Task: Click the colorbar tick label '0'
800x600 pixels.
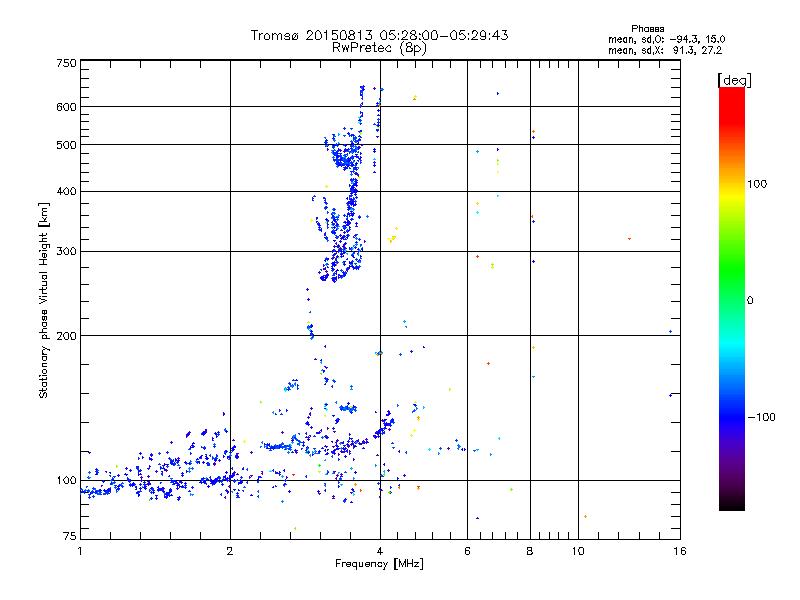Action: pyautogui.click(x=750, y=301)
